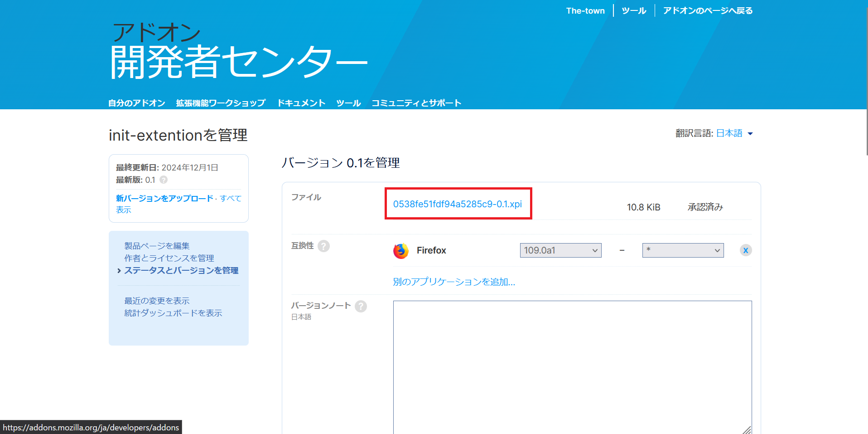Click the アドオン 開発者センター site title

(239, 51)
